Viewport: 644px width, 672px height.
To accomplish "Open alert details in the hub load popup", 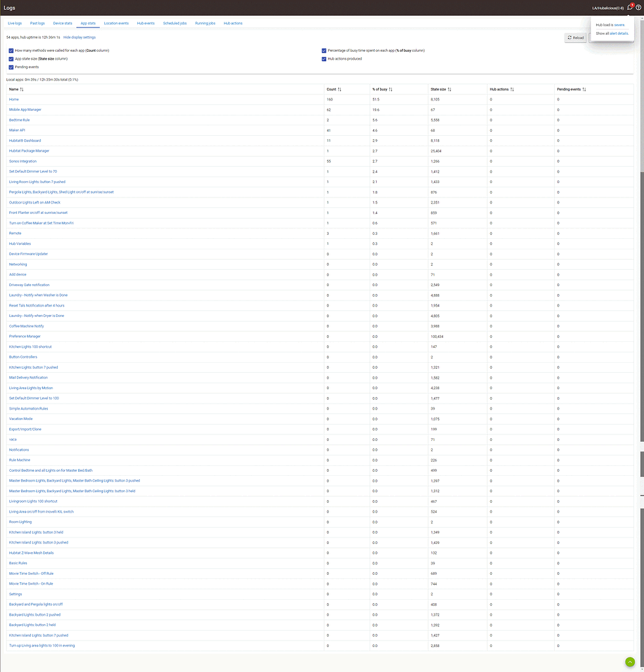I will 618,33.
